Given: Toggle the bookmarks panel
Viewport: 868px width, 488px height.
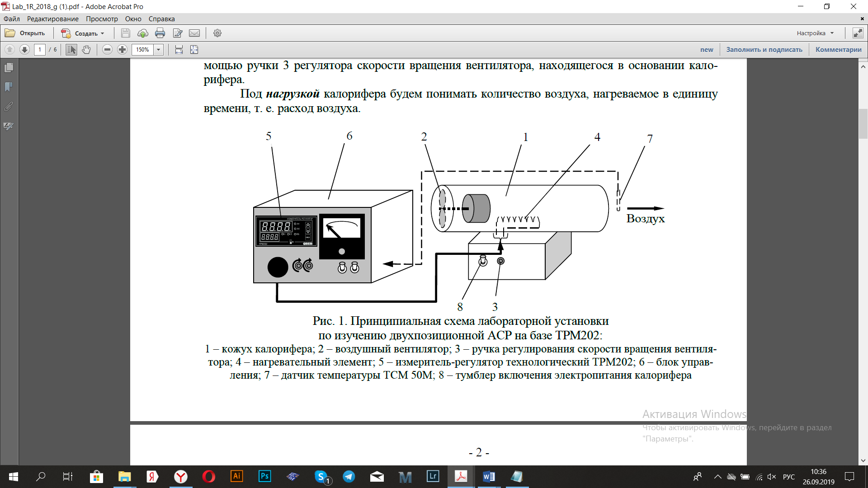Looking at the screenshot, I should [9, 87].
